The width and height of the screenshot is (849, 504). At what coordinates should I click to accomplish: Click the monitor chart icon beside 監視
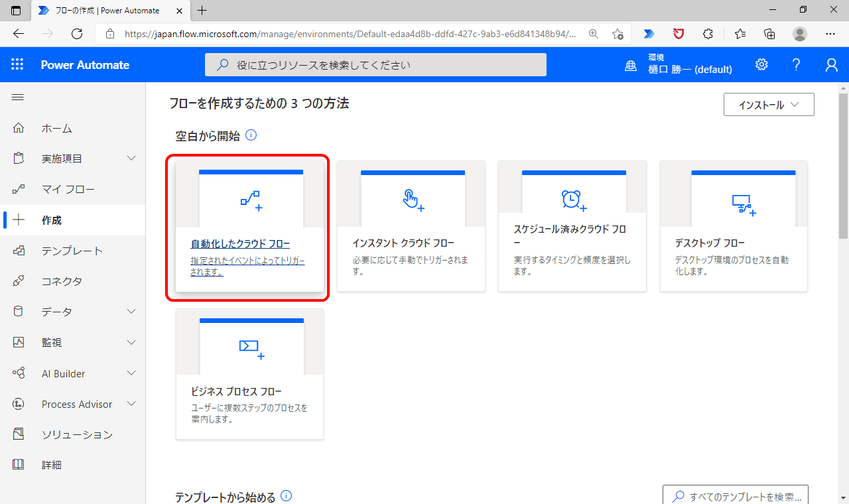point(19,342)
